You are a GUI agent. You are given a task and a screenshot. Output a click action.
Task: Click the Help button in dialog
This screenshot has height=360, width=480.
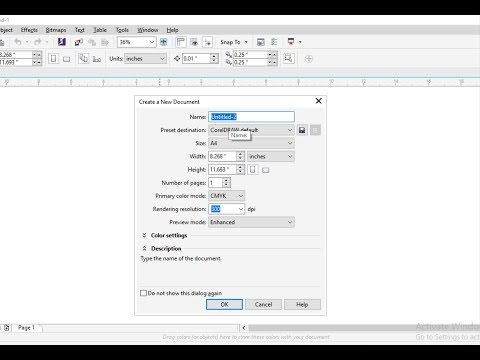coord(302,304)
